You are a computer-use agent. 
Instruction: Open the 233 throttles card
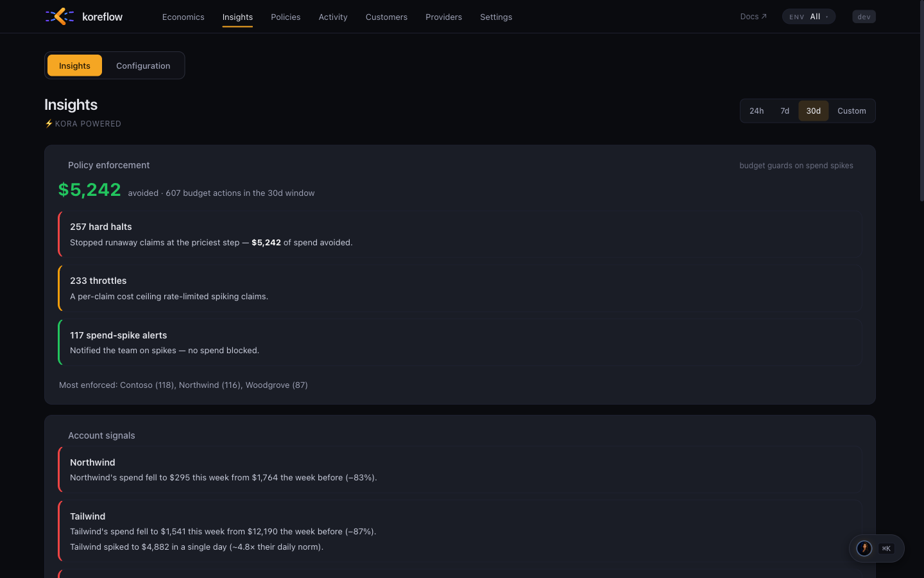coord(459,288)
